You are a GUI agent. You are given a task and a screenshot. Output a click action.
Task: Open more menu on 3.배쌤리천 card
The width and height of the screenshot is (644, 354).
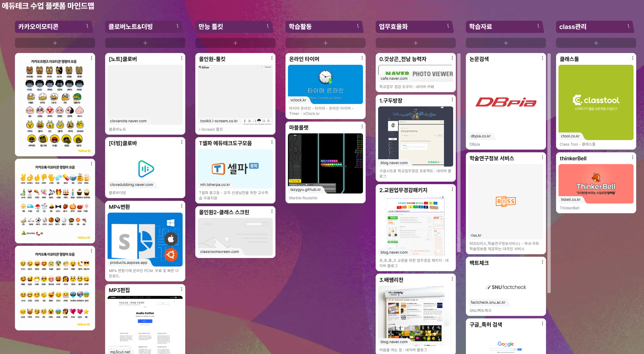452,279
